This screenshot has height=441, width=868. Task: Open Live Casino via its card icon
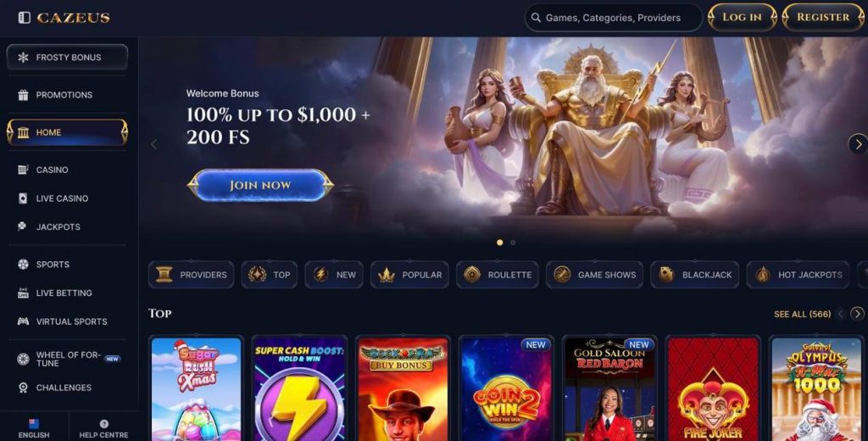click(x=23, y=198)
